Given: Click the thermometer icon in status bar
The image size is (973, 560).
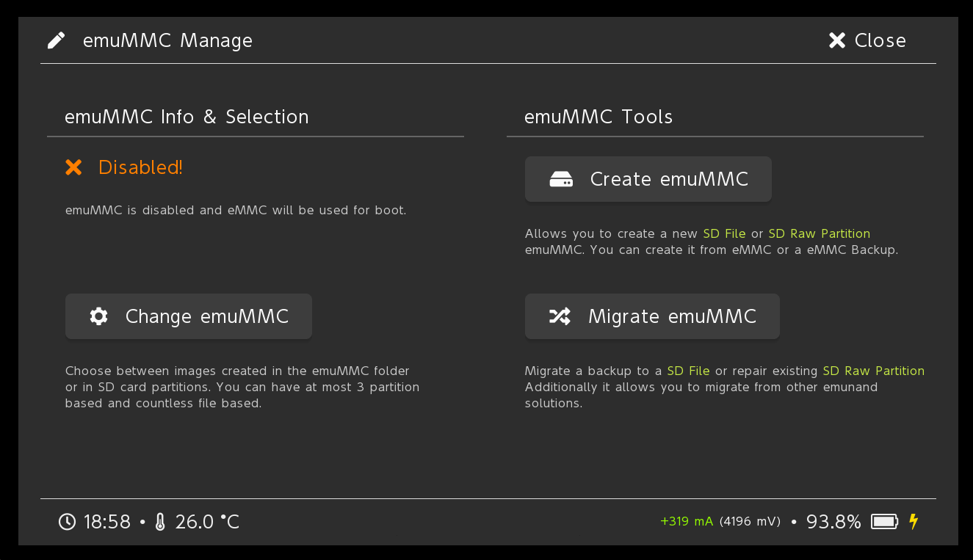Looking at the screenshot, I should [x=161, y=522].
